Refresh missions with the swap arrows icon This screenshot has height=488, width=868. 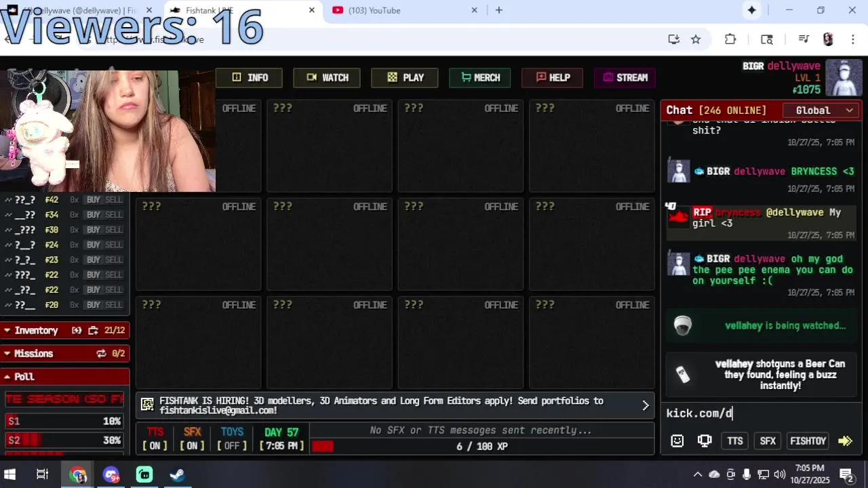coord(101,354)
